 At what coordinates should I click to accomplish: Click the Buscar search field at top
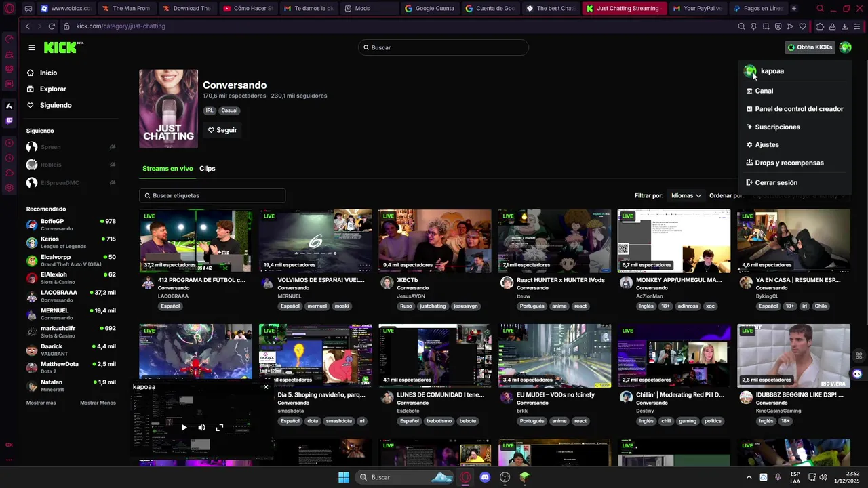[x=443, y=47]
